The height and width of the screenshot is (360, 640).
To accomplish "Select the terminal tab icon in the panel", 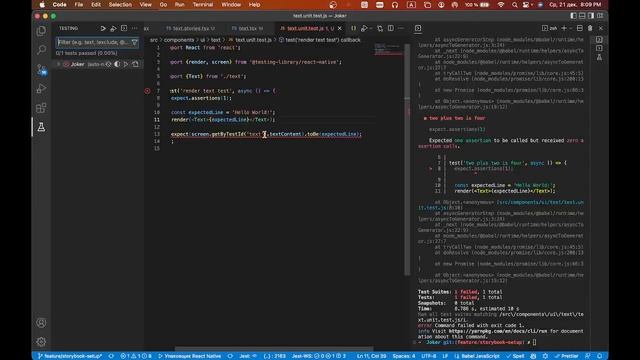I will point(418,28).
